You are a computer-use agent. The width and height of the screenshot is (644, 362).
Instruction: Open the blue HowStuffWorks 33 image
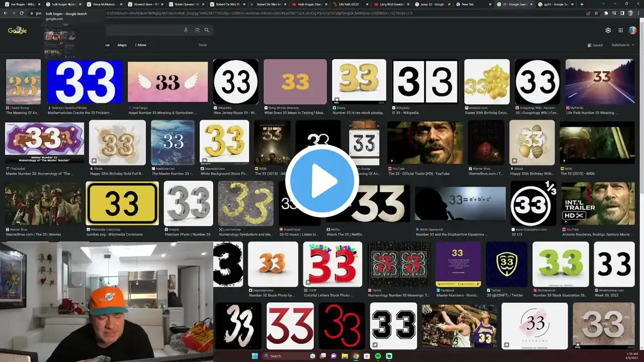click(85, 81)
